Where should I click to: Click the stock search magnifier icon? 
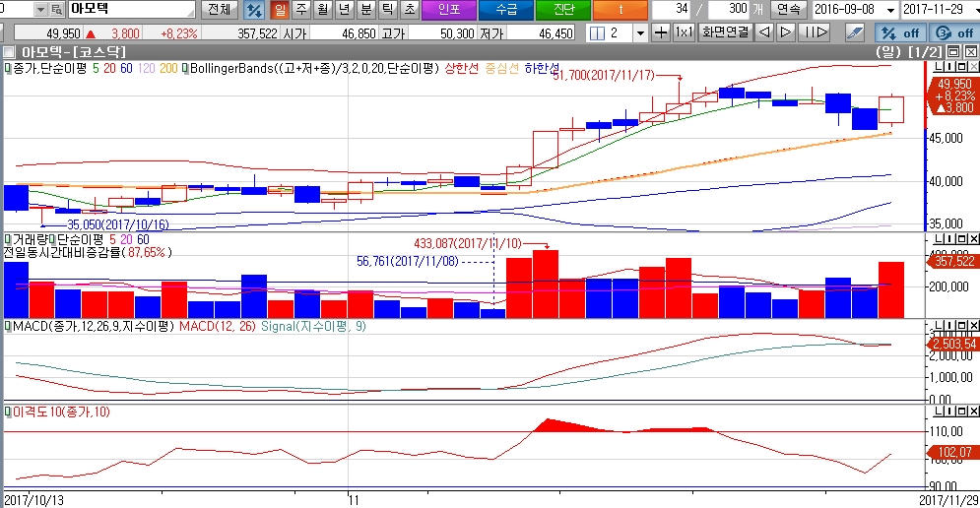56,10
